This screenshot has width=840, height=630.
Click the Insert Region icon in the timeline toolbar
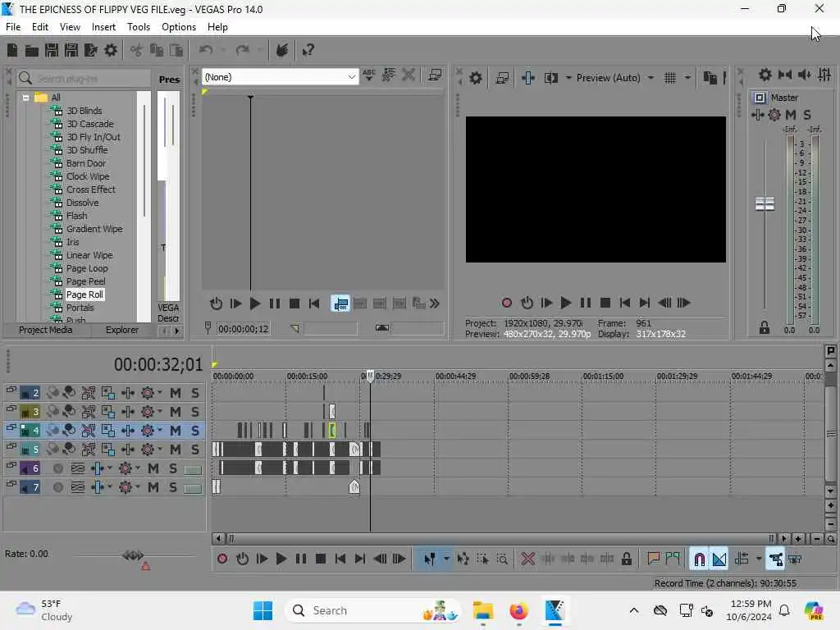pos(673,559)
